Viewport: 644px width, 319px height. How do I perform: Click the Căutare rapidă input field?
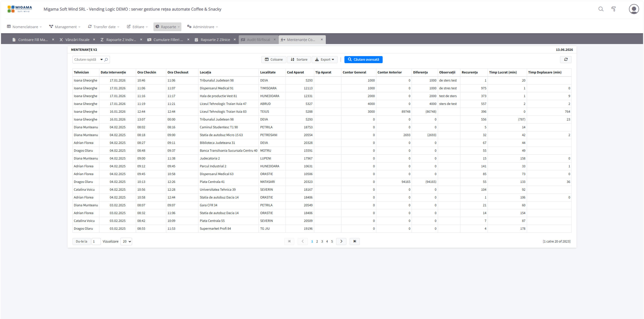coord(86,60)
